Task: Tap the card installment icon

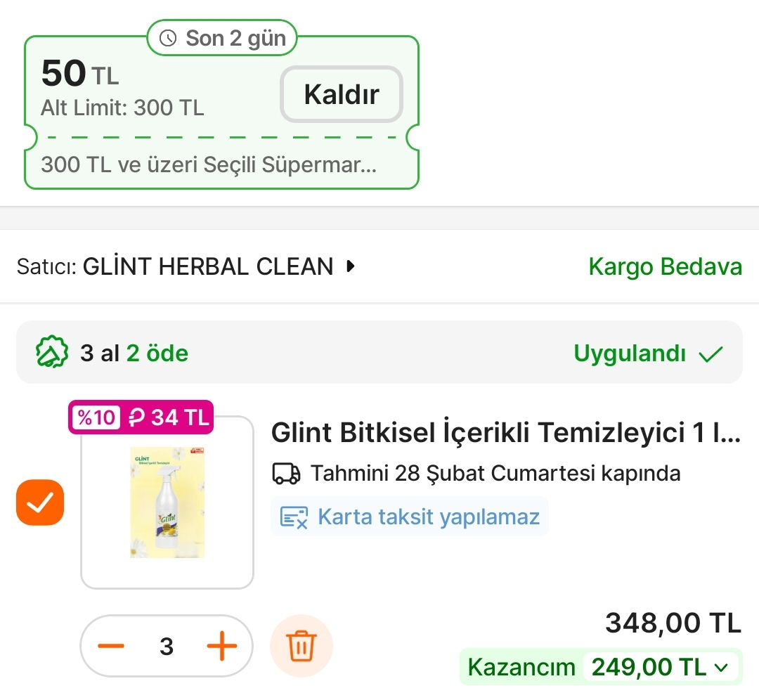Action: pyautogui.click(x=294, y=517)
